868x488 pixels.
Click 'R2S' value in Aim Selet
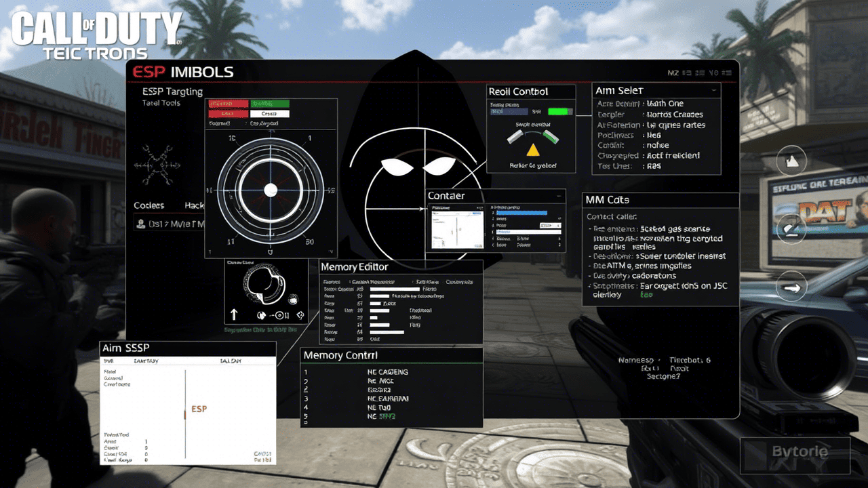pyautogui.click(x=654, y=165)
